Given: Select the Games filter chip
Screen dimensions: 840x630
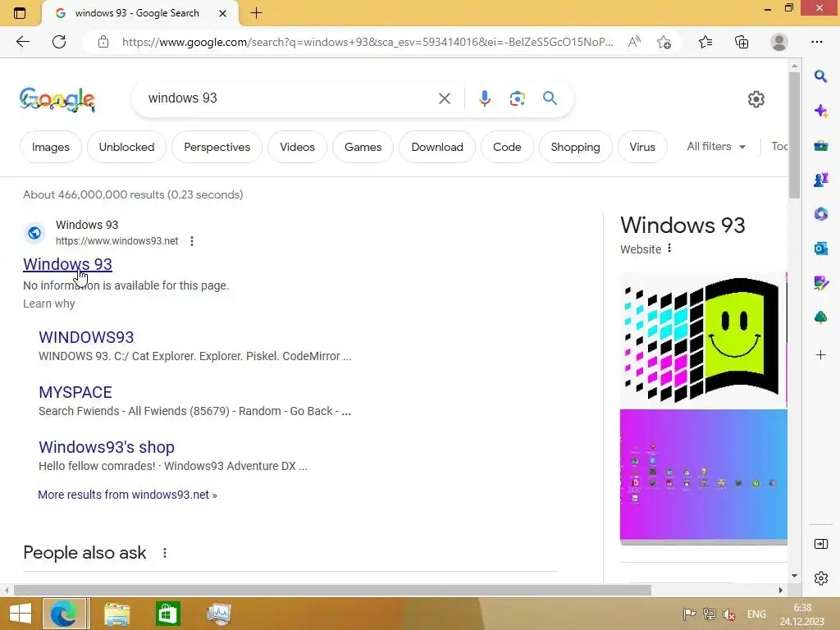Looking at the screenshot, I should click(363, 147).
